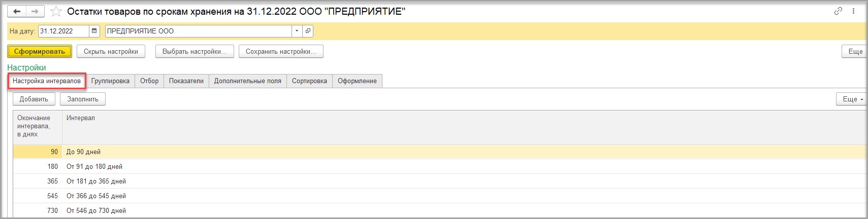Select the row От 546 до 730 дней
Image resolution: width=868 pixels, height=219 pixels.
[x=440, y=210]
